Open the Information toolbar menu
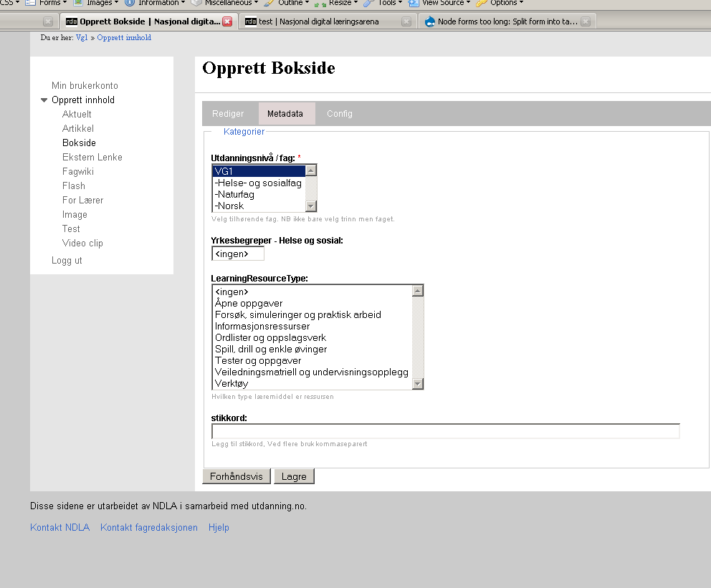 pyautogui.click(x=155, y=3)
